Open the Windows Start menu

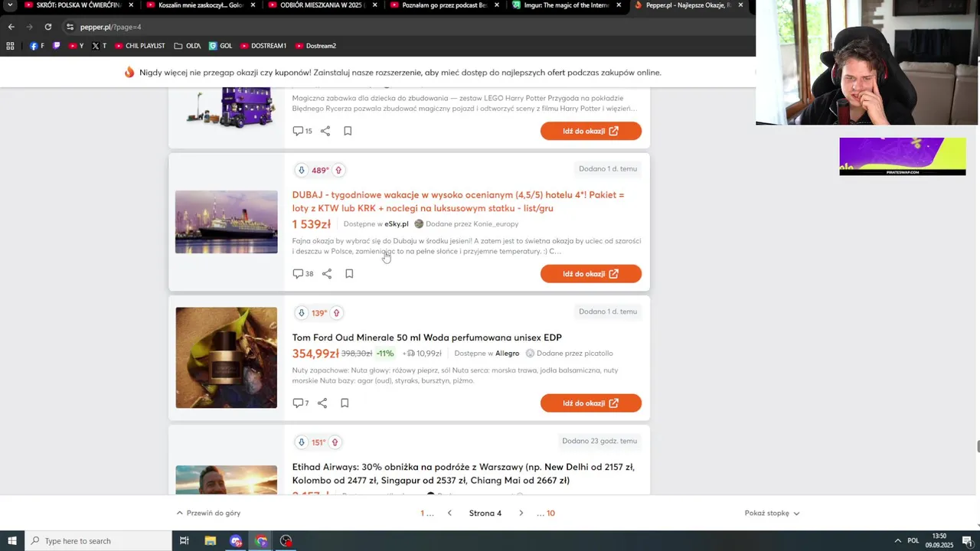(x=11, y=541)
